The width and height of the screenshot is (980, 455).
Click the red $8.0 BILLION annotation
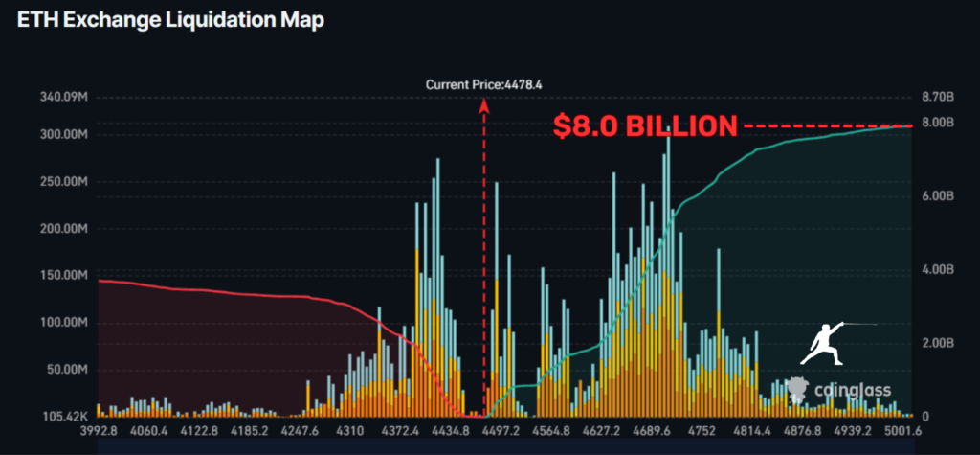(x=645, y=125)
